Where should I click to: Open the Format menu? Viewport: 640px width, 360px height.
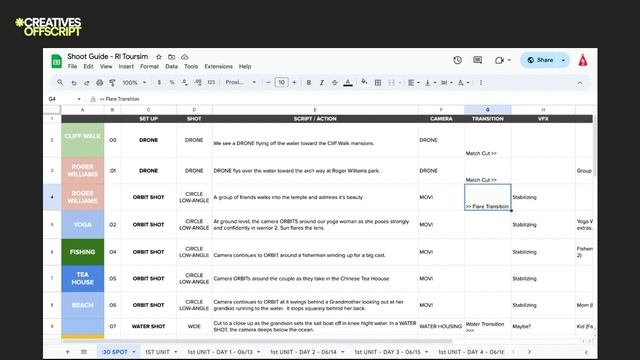click(x=149, y=67)
